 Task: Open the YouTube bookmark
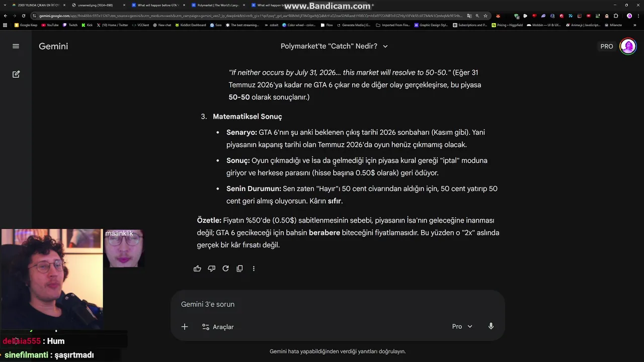pos(50,25)
